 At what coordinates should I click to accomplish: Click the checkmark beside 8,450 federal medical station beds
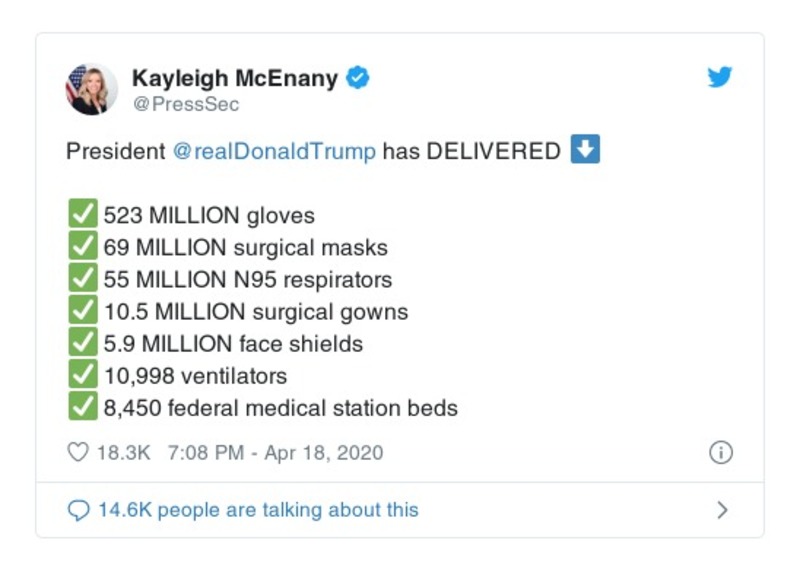tap(82, 408)
